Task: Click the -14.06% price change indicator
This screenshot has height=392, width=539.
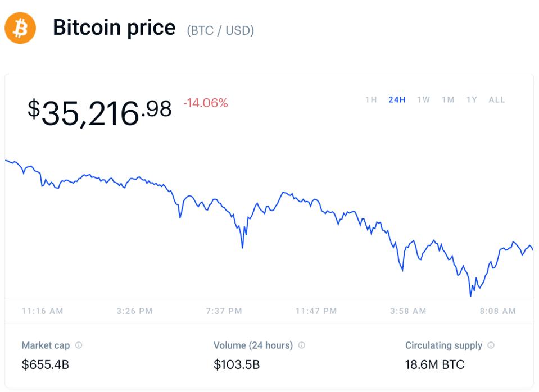Action: pos(206,103)
